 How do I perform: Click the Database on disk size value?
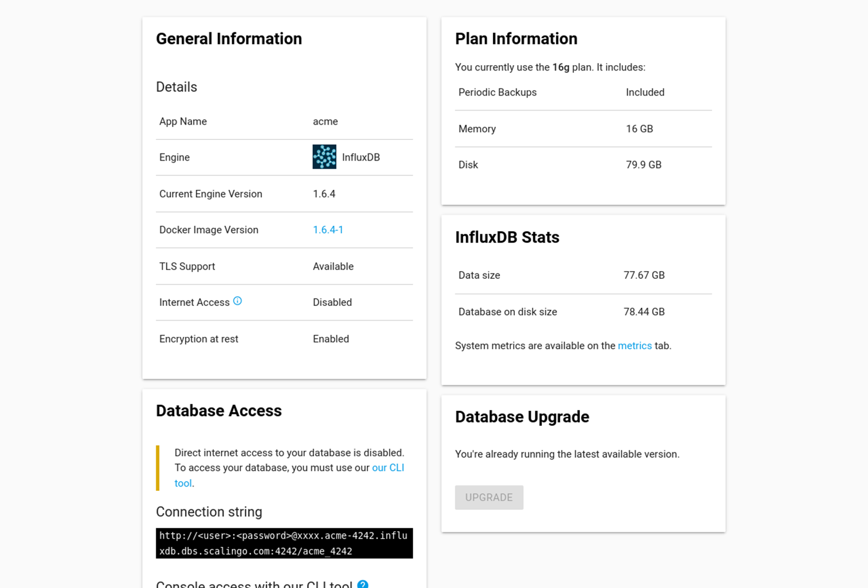[x=644, y=312]
